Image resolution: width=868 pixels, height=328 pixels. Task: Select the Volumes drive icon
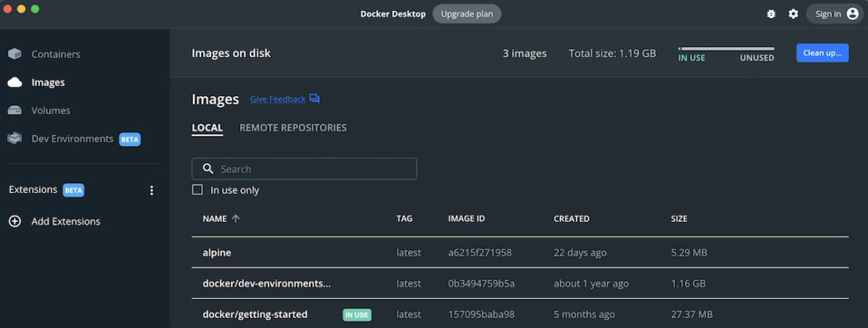click(14, 110)
